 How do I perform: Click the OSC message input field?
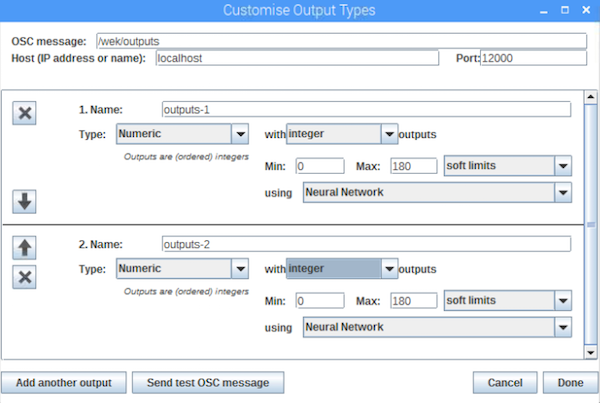(341, 41)
